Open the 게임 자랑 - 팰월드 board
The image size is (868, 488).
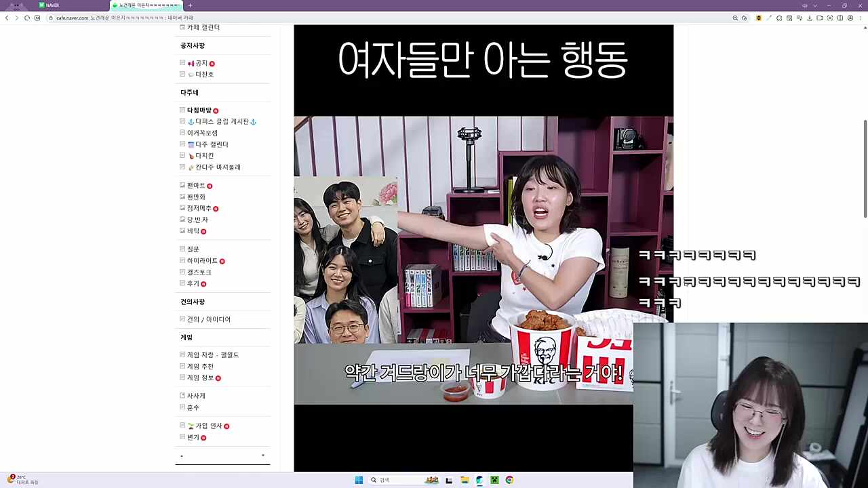pos(213,354)
